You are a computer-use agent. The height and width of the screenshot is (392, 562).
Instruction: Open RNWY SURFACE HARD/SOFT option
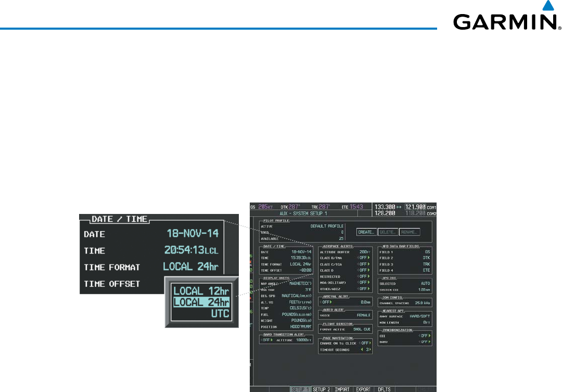pos(420,317)
